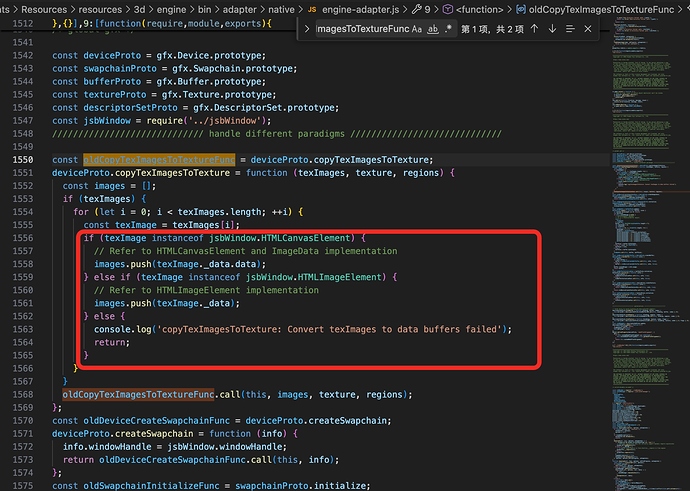Click 'textureProto' on line 1545
Image resolution: width=690 pixels, height=491 pixels.
[115, 95]
